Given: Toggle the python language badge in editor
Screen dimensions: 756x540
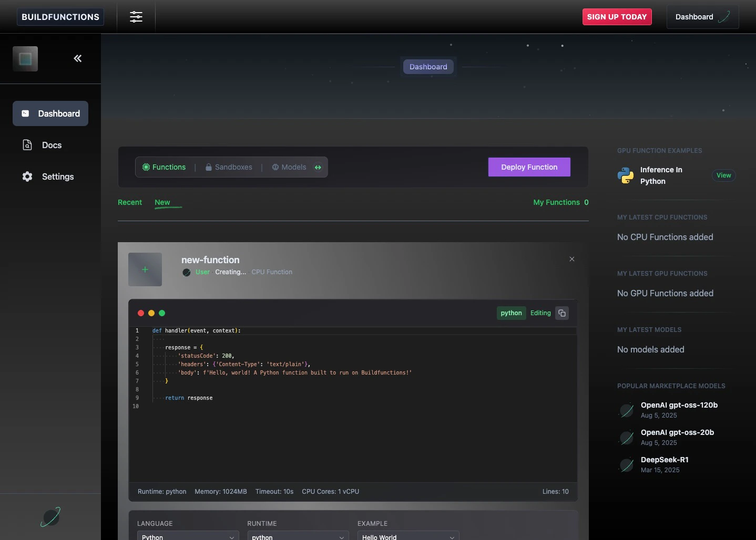Looking at the screenshot, I should [510, 313].
